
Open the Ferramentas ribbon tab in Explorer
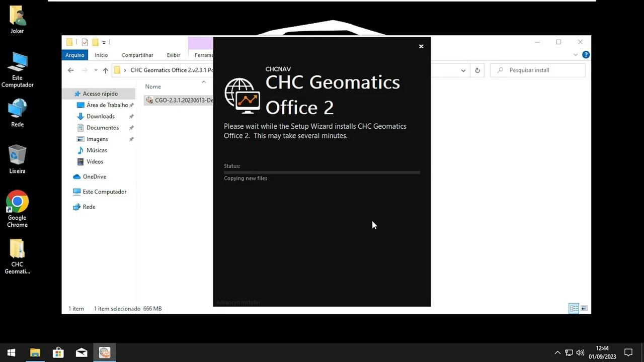[203, 55]
